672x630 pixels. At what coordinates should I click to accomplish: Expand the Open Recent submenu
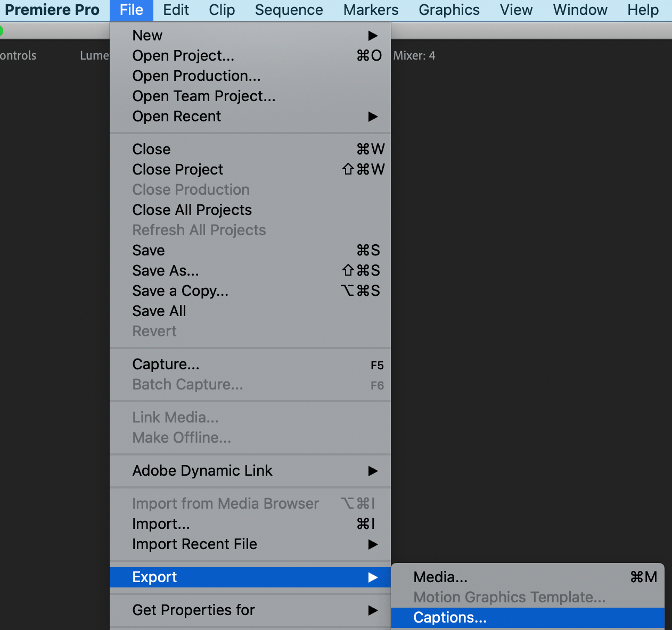coord(176,117)
